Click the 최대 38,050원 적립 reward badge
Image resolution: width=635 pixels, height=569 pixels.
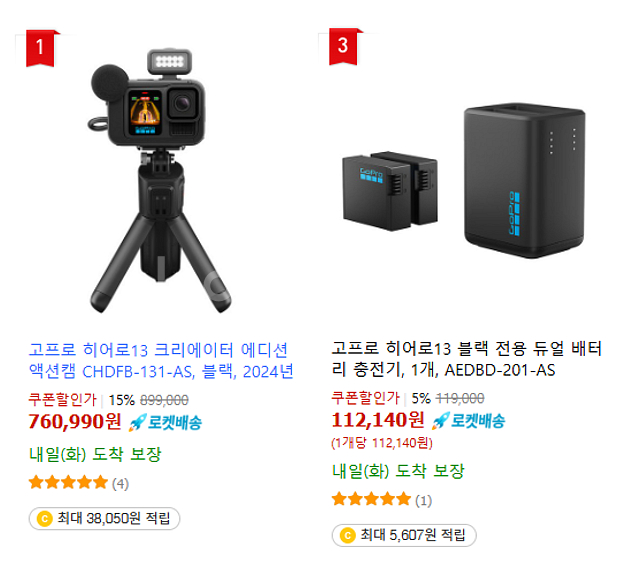tap(104, 518)
